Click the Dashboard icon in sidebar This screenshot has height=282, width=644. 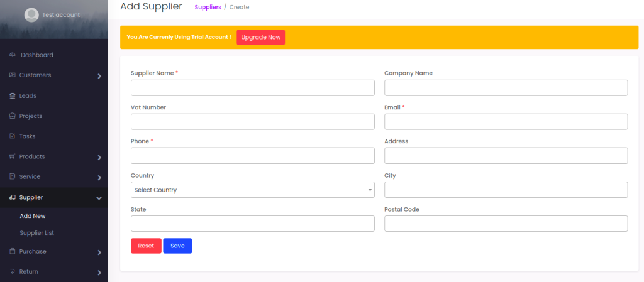click(13, 55)
